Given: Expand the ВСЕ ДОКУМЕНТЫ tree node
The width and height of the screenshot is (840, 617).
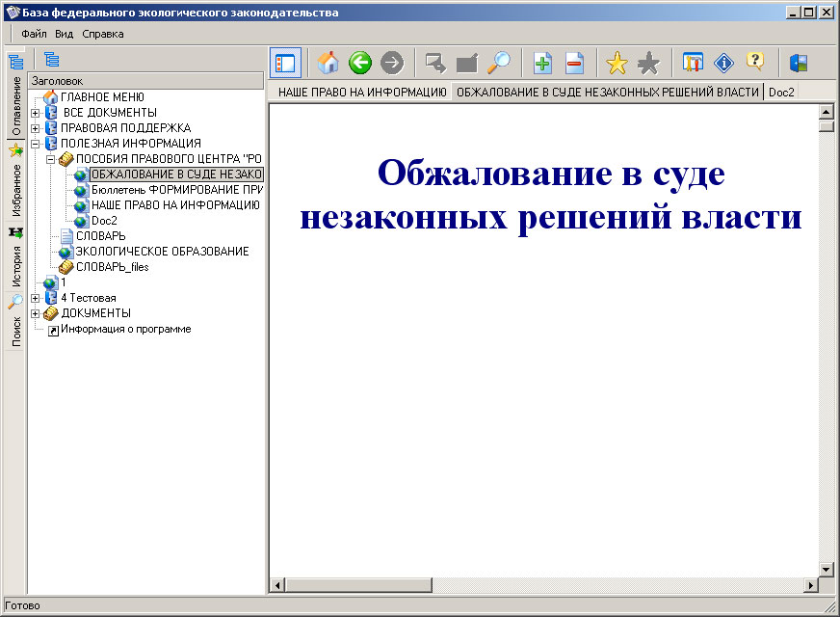Looking at the screenshot, I should 36,112.
